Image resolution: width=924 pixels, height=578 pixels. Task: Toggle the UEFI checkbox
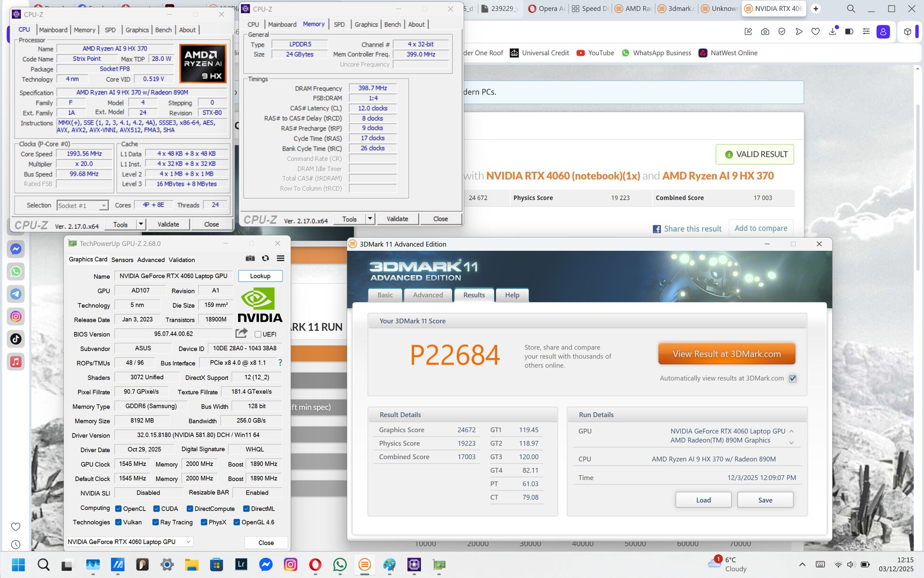click(x=258, y=334)
